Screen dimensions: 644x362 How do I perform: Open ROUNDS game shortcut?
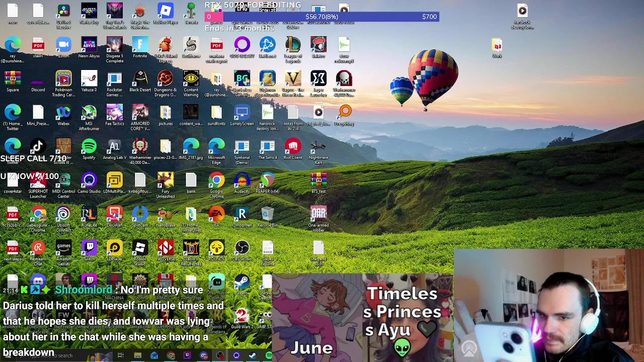point(216,248)
